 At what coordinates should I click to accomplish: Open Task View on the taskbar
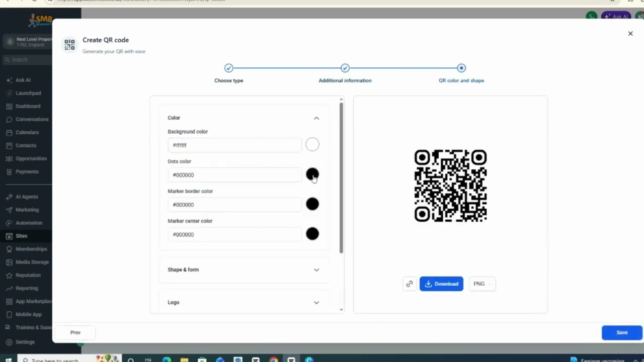(x=148, y=360)
